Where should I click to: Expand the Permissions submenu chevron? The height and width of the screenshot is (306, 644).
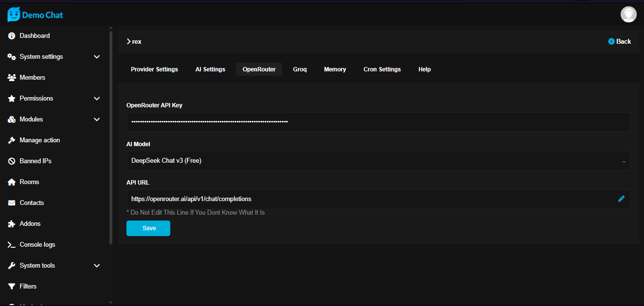point(97,99)
